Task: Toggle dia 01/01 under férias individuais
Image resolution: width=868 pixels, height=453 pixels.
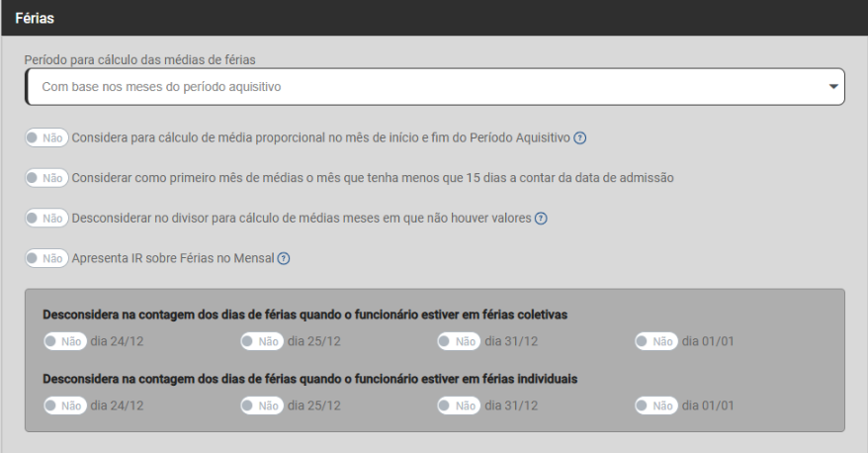Action: (656, 406)
